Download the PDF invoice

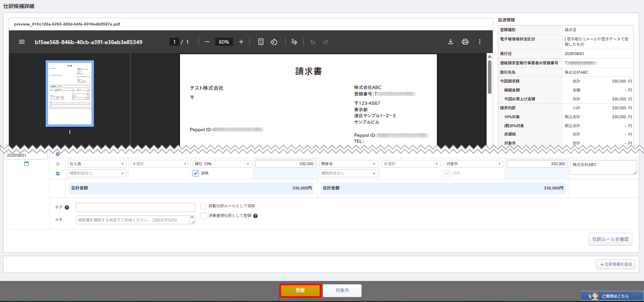450,42
